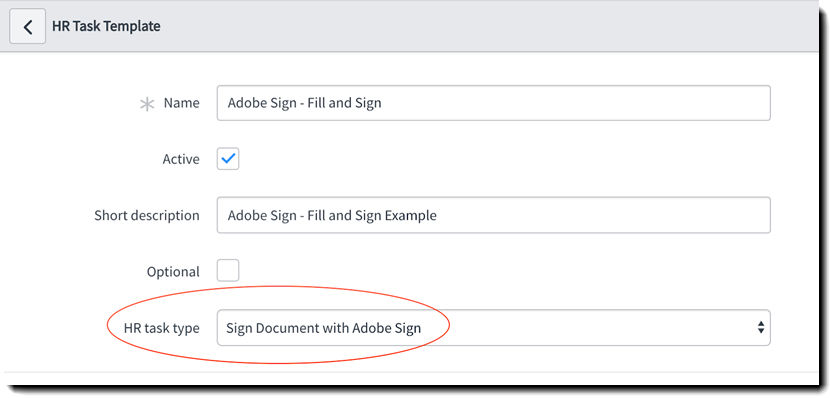Screen dimensions: 830x398
Task: Focus the Short description input field
Action: pyautogui.click(x=493, y=215)
